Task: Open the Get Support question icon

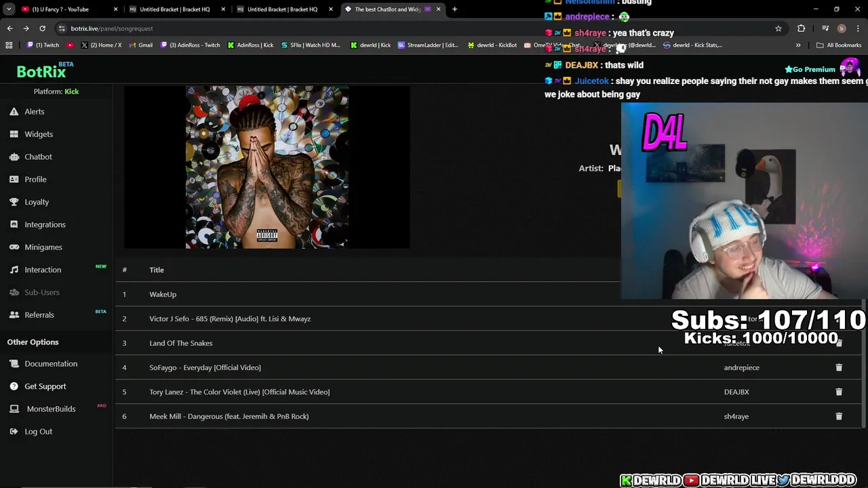Action: click(x=14, y=386)
